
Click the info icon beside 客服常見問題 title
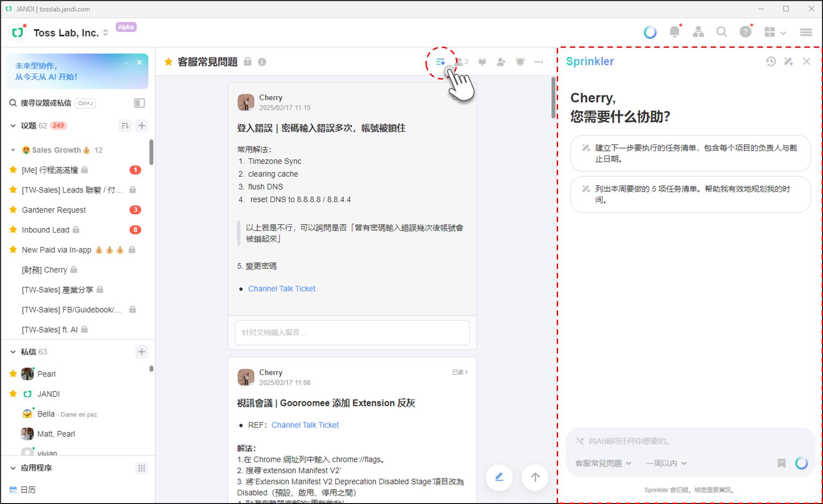262,62
